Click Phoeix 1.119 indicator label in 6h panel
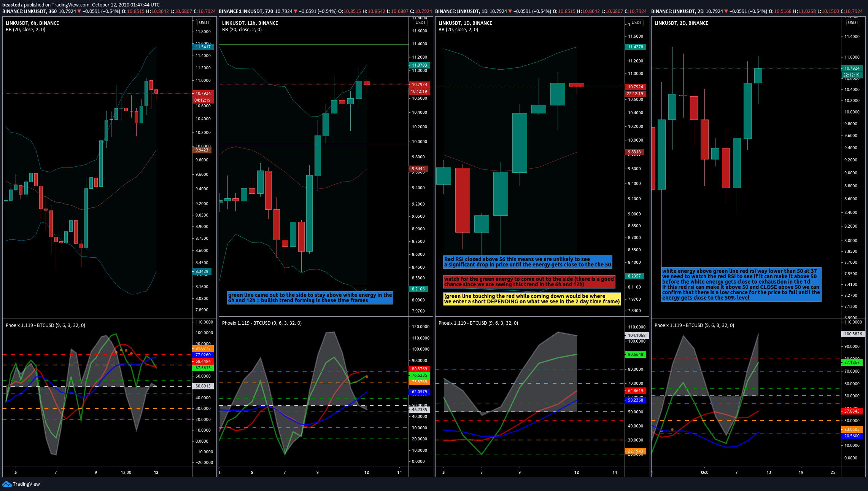This screenshot has width=868, height=491. pyautogui.click(x=45, y=325)
